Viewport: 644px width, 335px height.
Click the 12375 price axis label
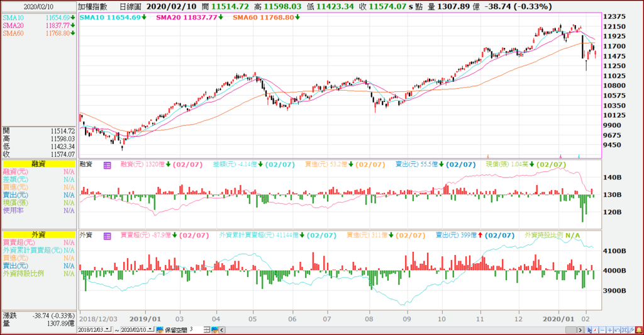(614, 16)
